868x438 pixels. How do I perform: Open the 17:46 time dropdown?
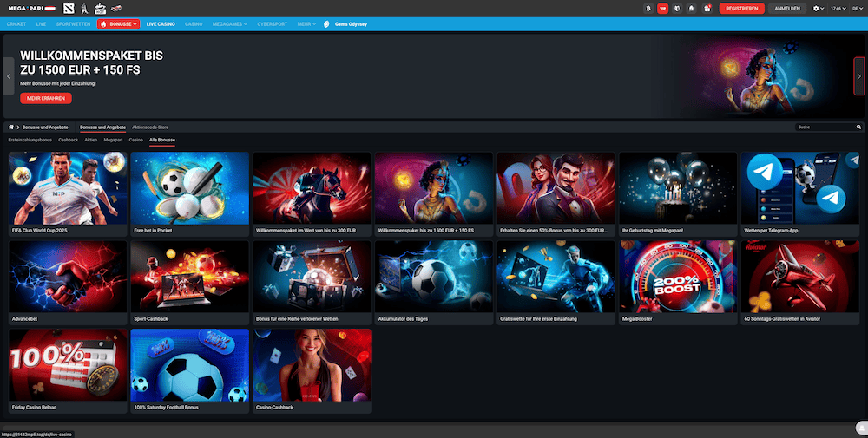coord(838,9)
